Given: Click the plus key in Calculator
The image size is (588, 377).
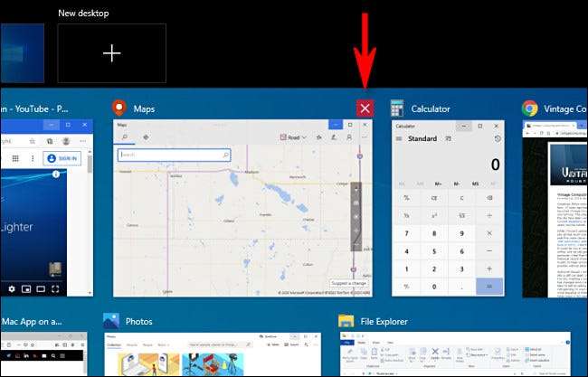Looking at the screenshot, I should coord(489,269).
